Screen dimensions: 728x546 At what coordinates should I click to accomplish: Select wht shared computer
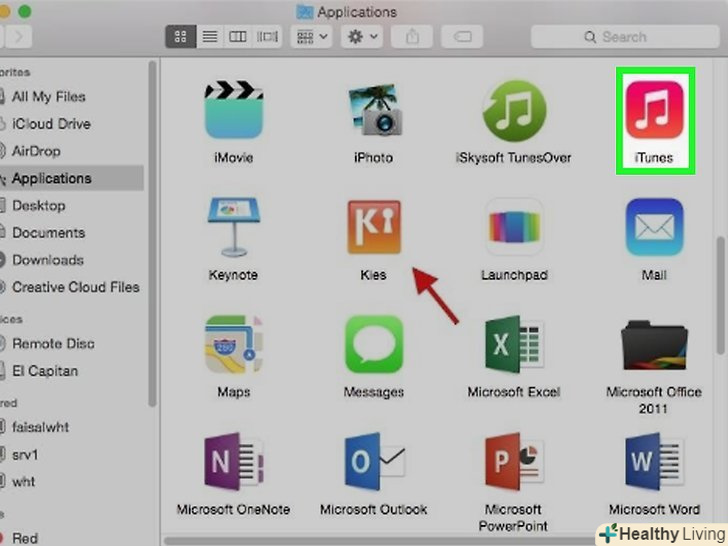click(23, 481)
